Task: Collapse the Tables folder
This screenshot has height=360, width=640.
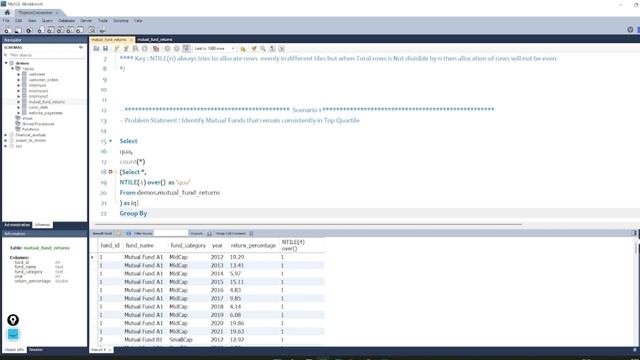Action: click(13, 69)
